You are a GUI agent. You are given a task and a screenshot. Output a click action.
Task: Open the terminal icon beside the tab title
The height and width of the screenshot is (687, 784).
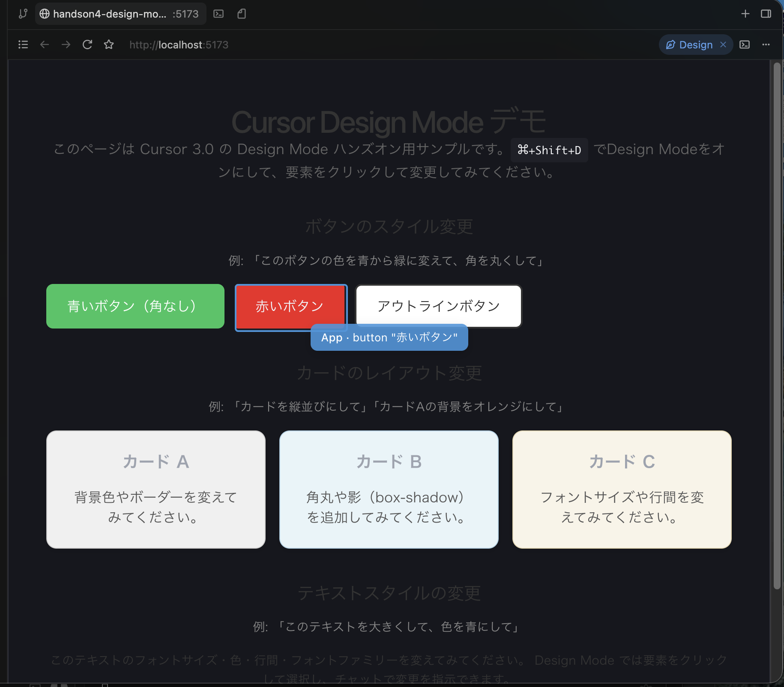(x=219, y=13)
